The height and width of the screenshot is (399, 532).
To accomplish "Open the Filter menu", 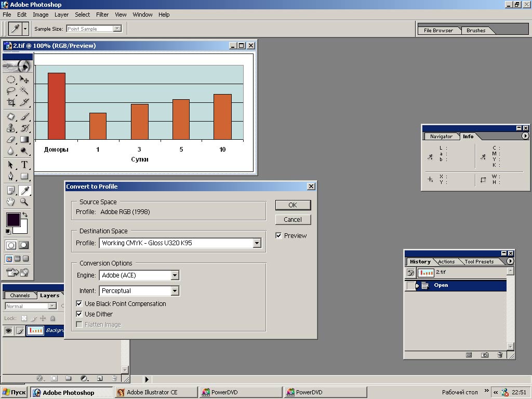I will point(102,15).
